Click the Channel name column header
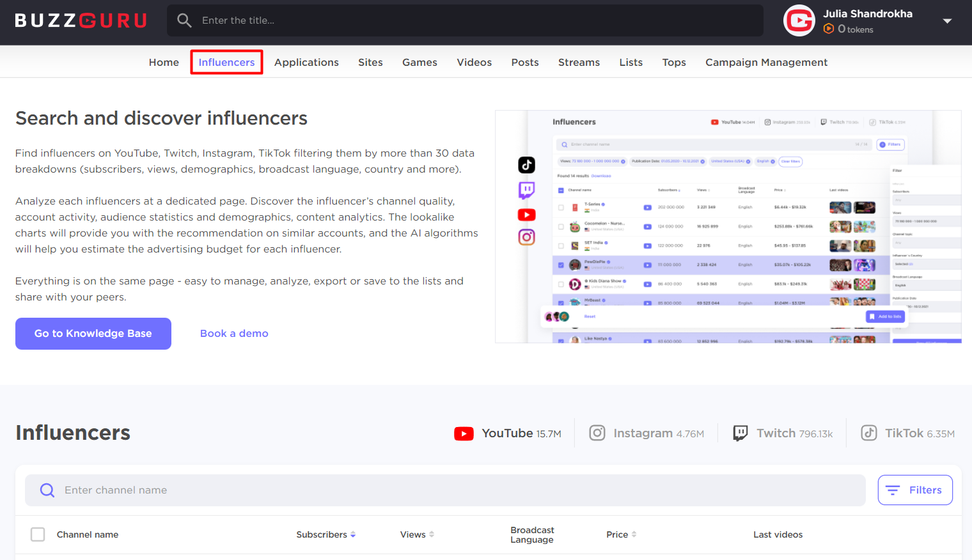This screenshot has height=560, width=972. [x=88, y=534]
